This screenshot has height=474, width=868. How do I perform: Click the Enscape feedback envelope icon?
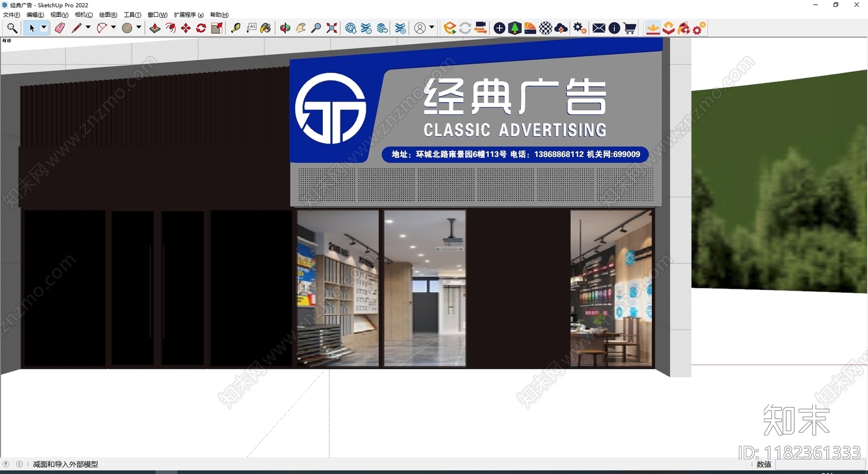599,28
